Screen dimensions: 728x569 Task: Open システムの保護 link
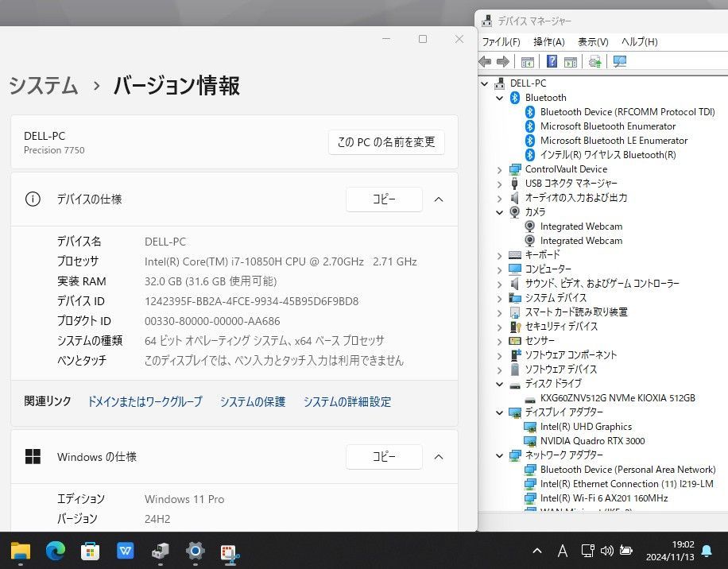point(253,402)
